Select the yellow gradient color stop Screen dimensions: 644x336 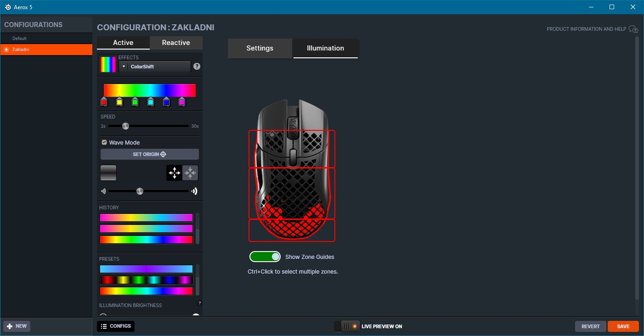119,102
